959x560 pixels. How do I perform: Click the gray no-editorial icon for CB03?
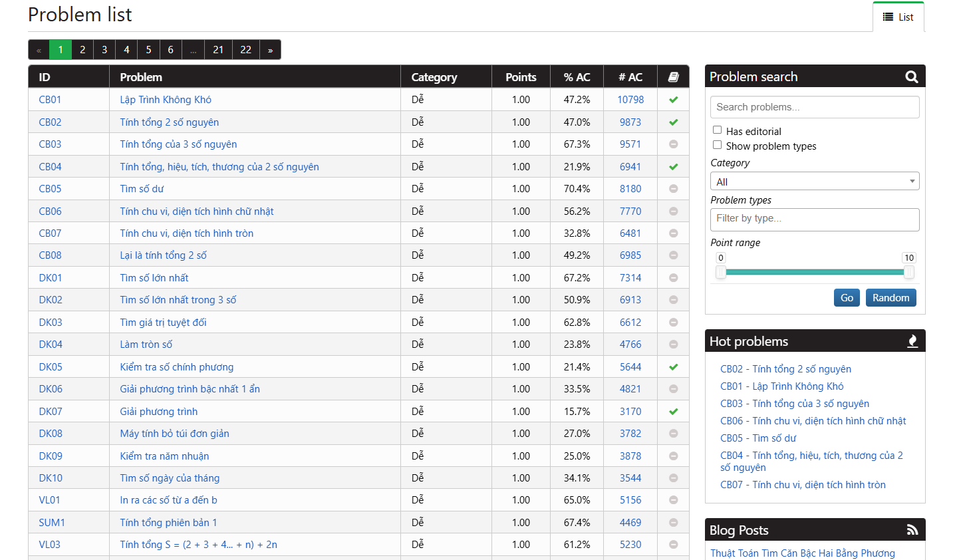pos(673,144)
